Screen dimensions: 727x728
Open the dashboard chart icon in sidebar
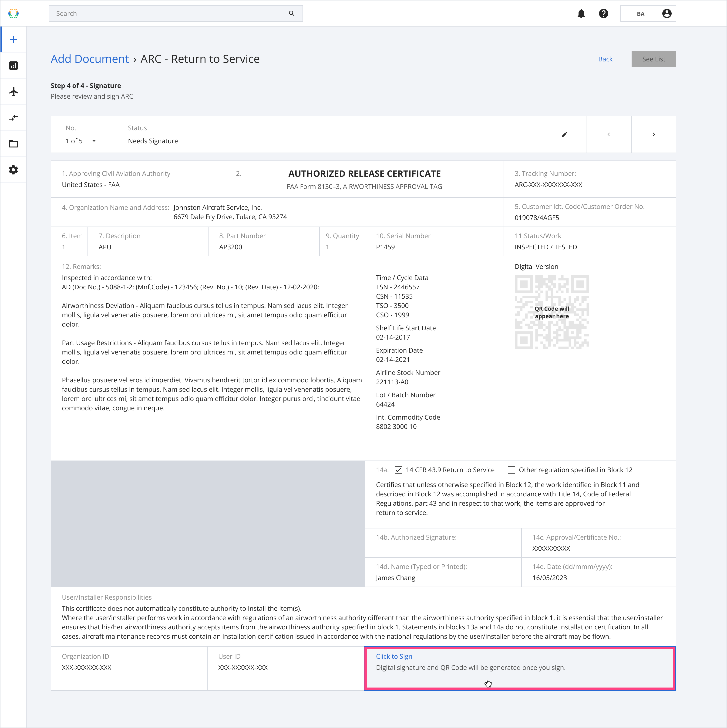coord(13,66)
